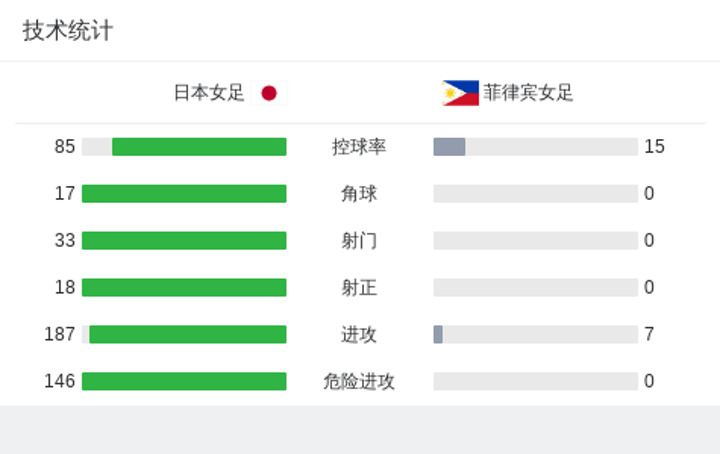Open the 日本女足 team name
This screenshot has height=454, width=720.
pyautogui.click(x=209, y=93)
